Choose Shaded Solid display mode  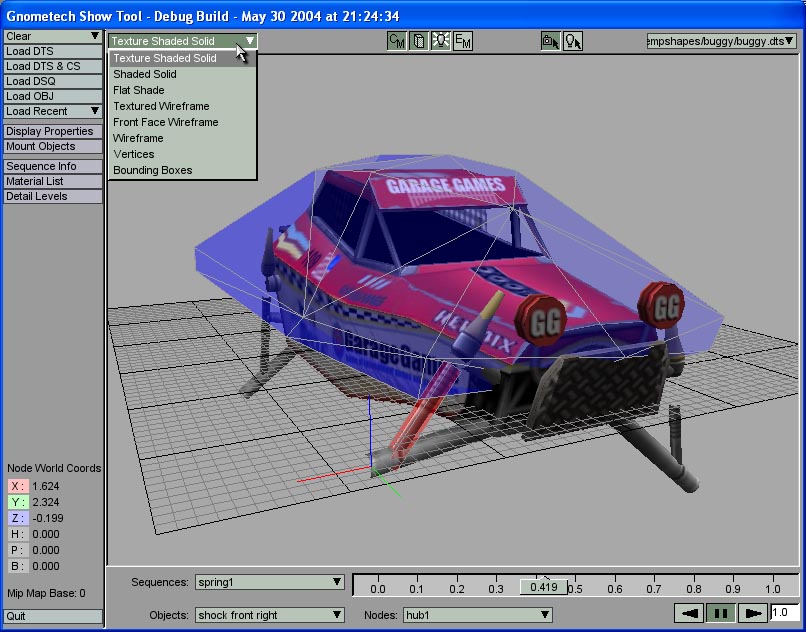click(x=182, y=74)
